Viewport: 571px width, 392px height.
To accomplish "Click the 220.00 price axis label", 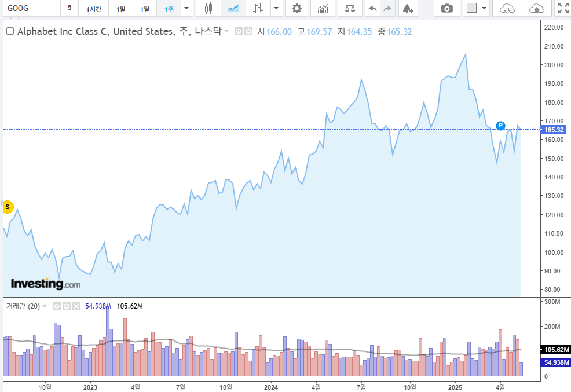I will pos(554,27).
